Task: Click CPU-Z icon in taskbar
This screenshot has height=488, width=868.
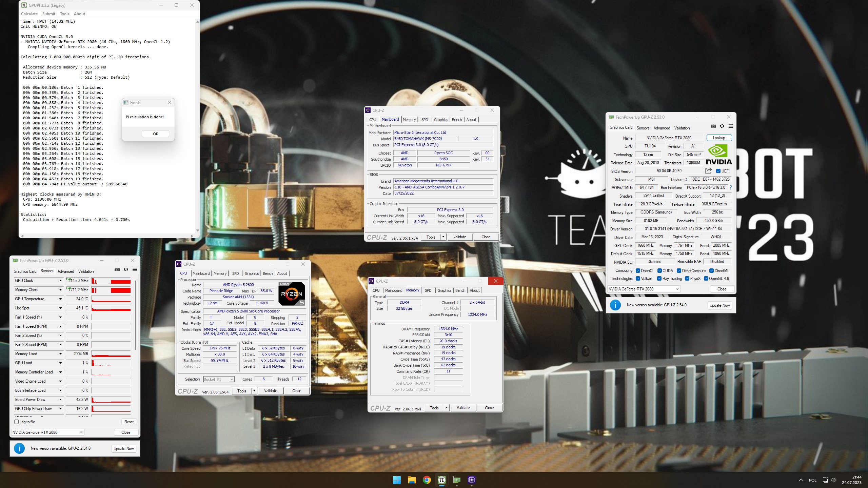Action: (472, 480)
